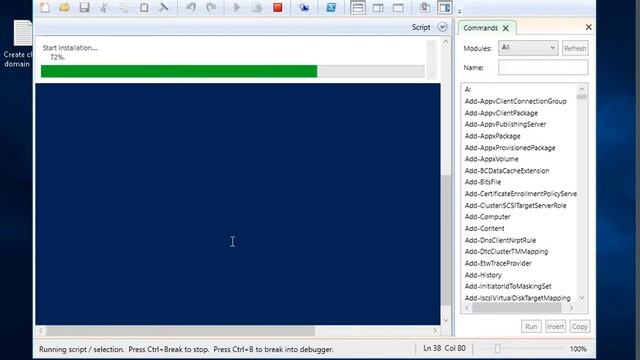Click the Paste clipboard icon
This screenshot has height=360, width=640.
pos(144,7)
